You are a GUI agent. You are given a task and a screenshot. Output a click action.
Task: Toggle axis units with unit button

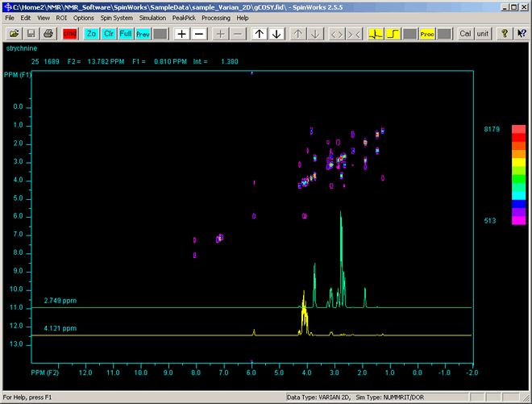pos(483,34)
